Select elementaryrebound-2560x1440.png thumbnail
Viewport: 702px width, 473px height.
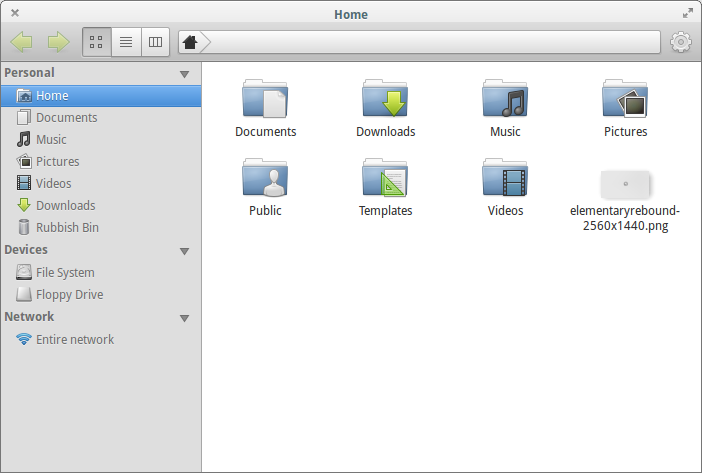625,184
